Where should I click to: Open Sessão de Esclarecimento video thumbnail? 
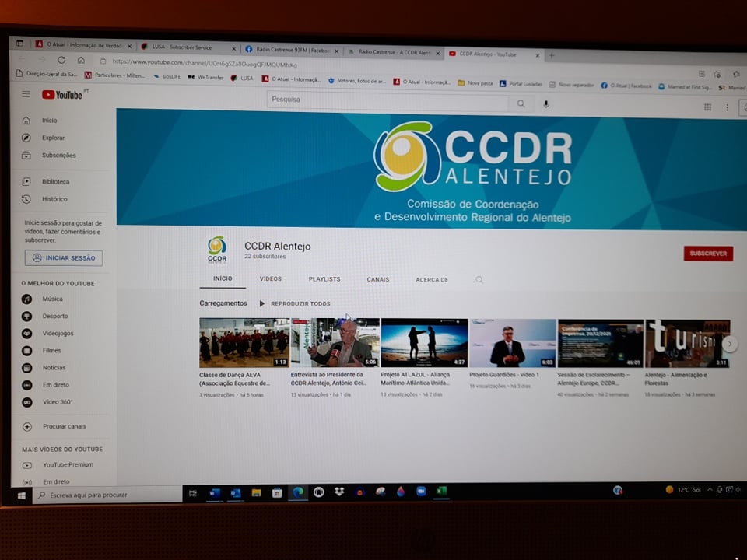[x=601, y=343]
